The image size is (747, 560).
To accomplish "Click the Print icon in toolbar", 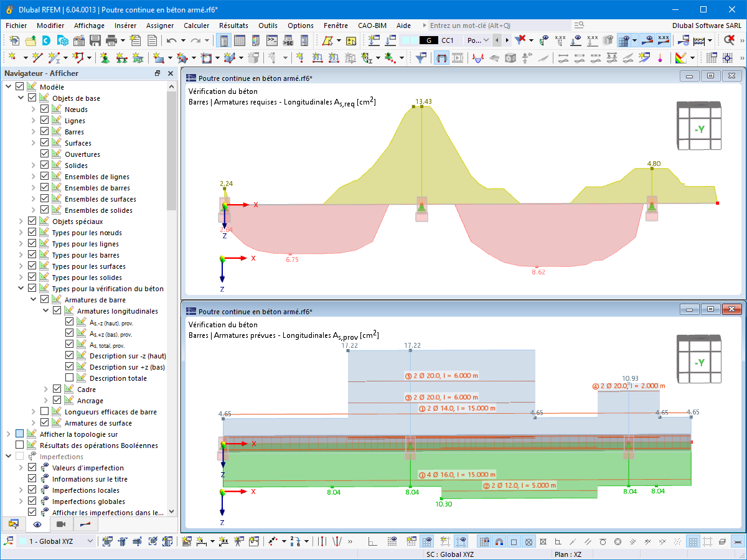I will 111,40.
